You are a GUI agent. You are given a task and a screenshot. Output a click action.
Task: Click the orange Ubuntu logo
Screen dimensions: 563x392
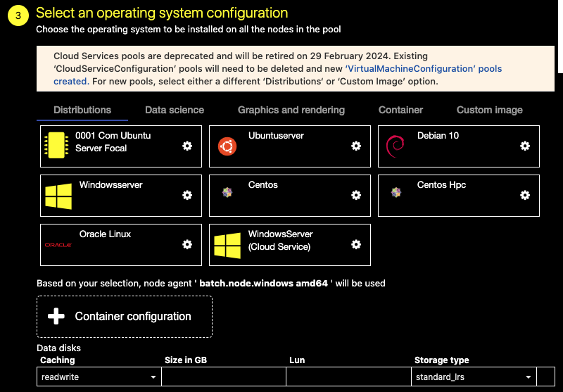click(x=227, y=146)
